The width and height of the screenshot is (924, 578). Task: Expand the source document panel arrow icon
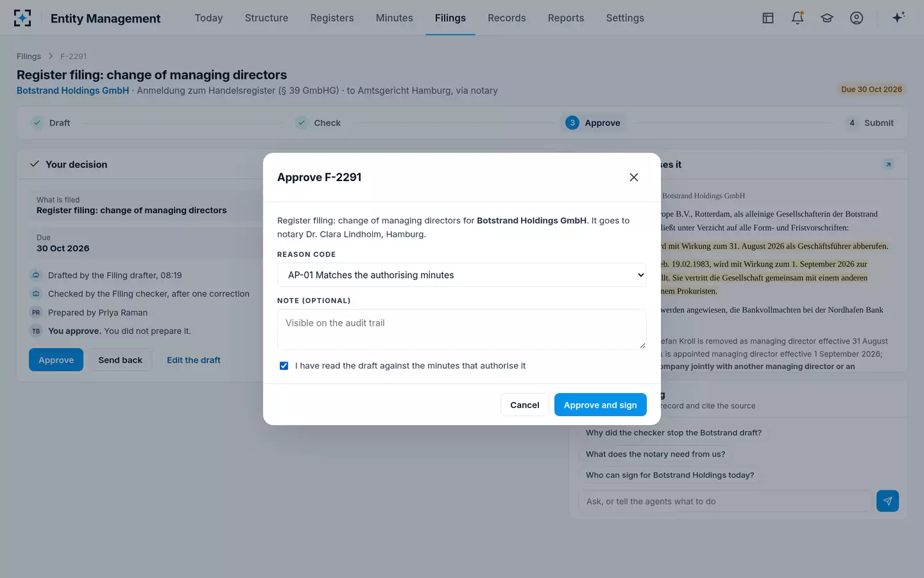(888, 164)
